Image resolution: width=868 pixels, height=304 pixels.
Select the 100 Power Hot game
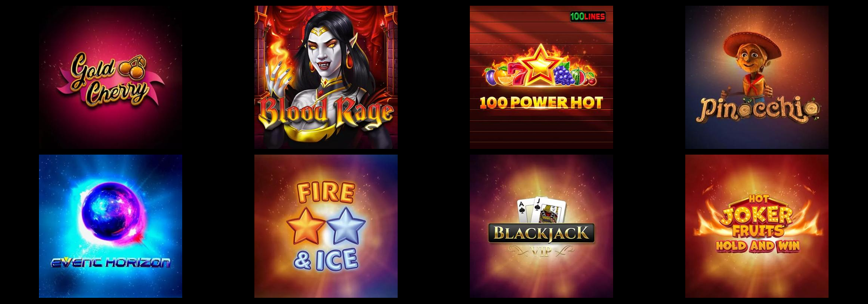(541, 77)
